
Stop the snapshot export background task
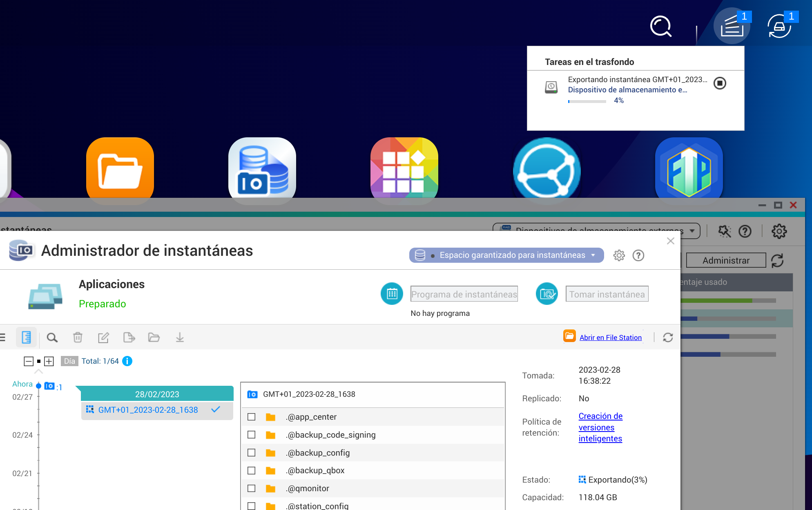719,83
